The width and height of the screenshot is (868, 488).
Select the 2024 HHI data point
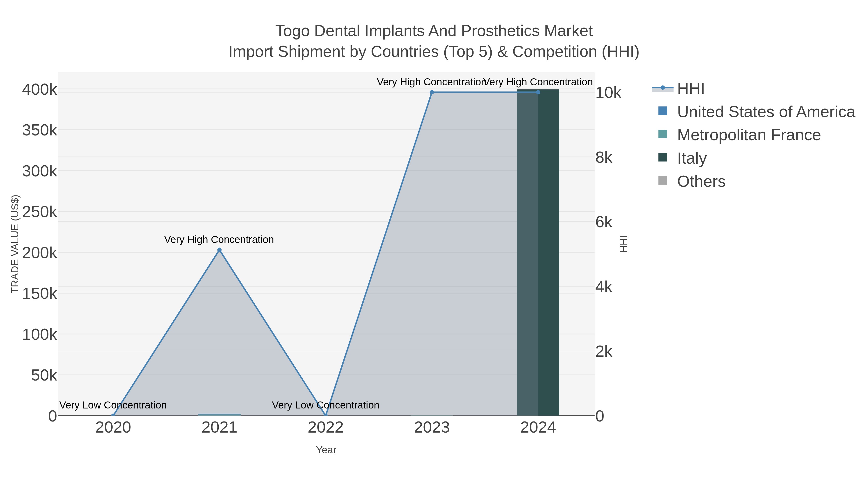click(x=538, y=92)
